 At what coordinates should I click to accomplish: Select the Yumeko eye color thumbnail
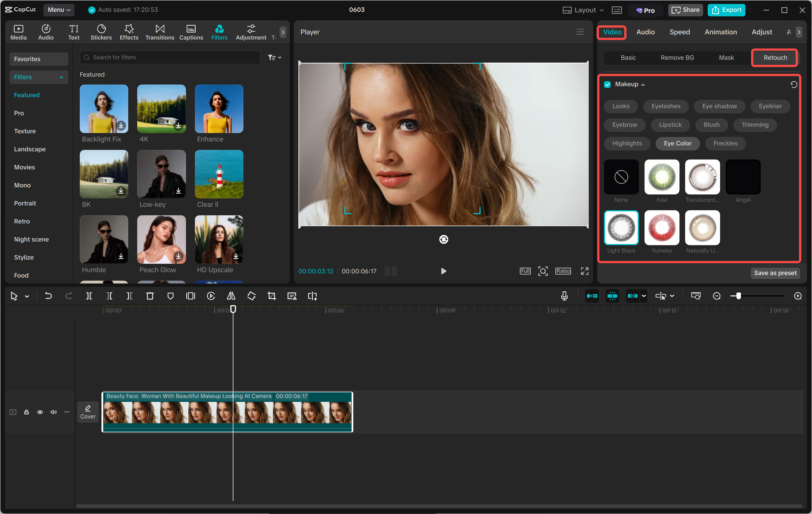coord(662,227)
